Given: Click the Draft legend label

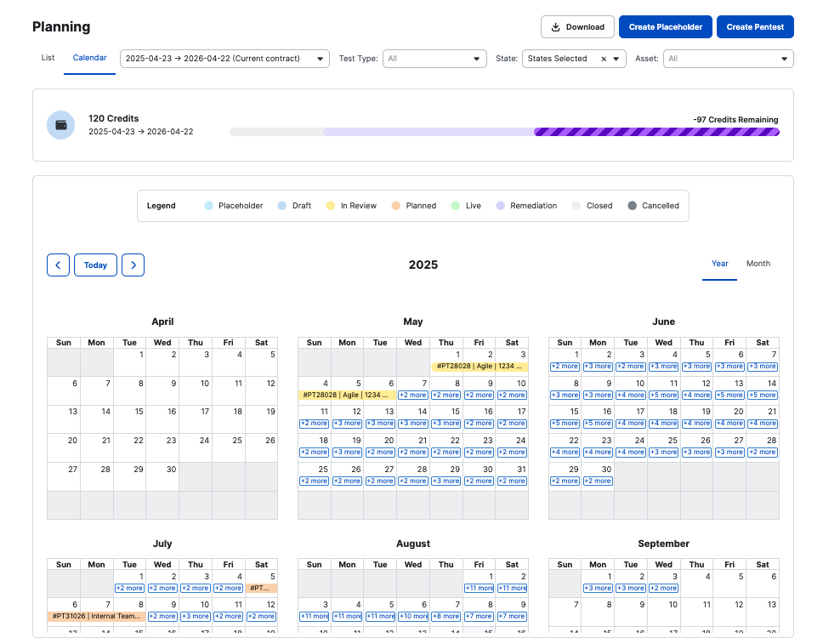Looking at the screenshot, I should (302, 206).
